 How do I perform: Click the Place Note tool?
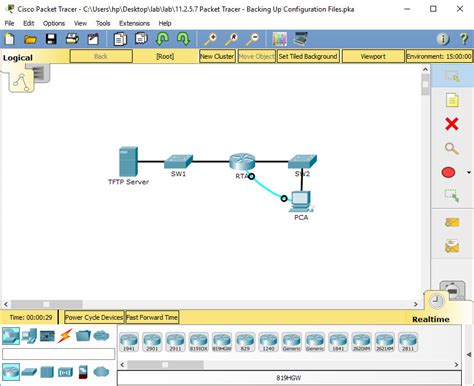point(452,100)
